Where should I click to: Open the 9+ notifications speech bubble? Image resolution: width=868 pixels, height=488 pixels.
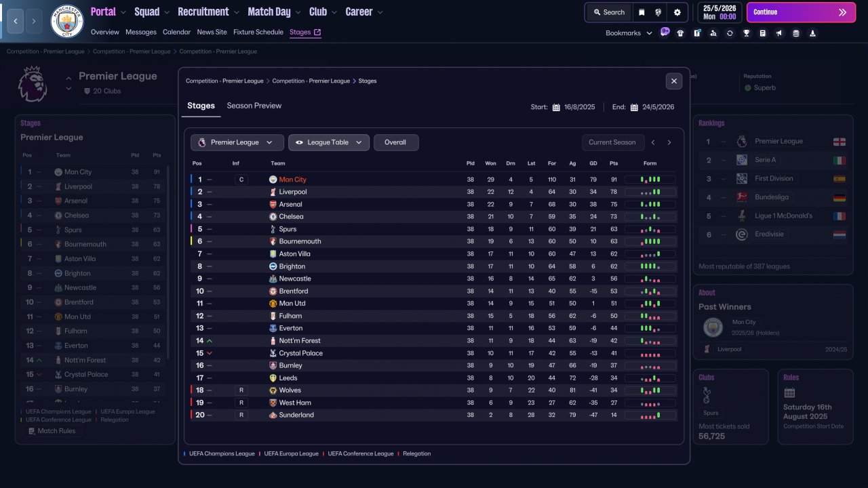[x=665, y=32]
